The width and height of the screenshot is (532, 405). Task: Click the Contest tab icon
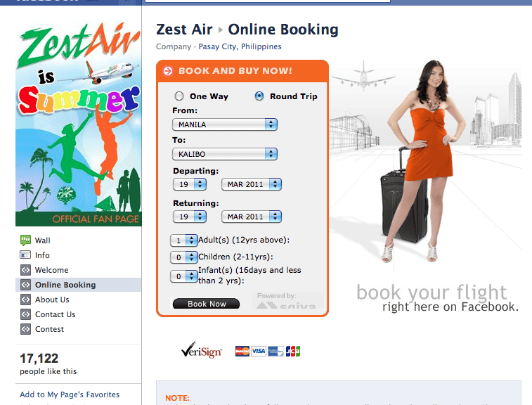(25, 329)
